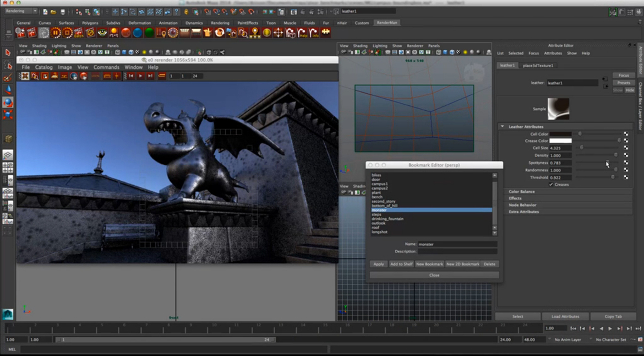Screen dimensions: 644x356
Task: Click the Load Attributes button
Action: pyautogui.click(x=565, y=316)
